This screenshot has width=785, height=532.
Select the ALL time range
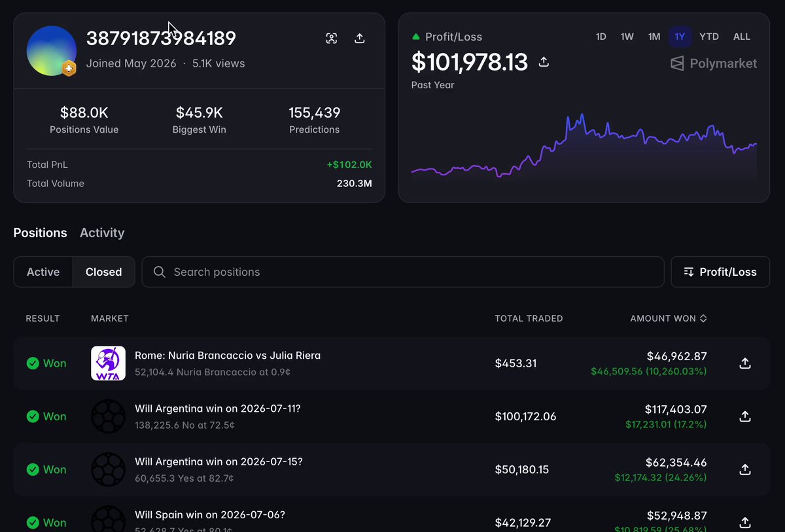(x=742, y=37)
